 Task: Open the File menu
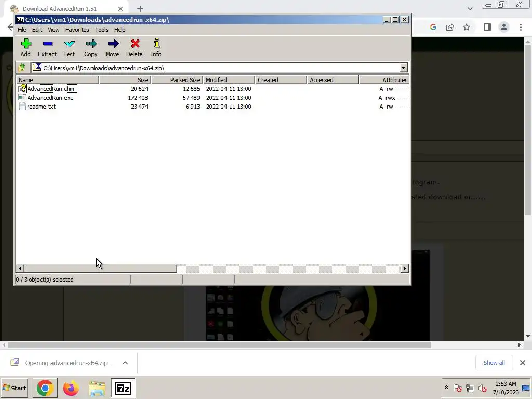22,30
